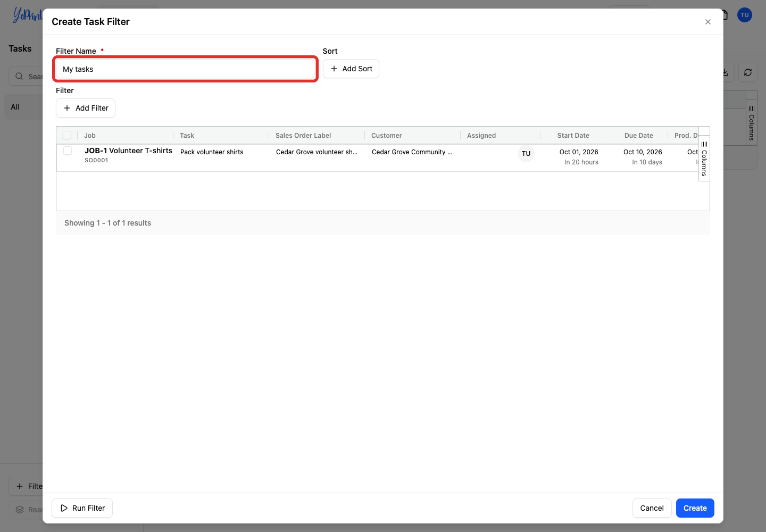Click the TU user avatar in top bar
766x532 pixels.
tap(745, 15)
